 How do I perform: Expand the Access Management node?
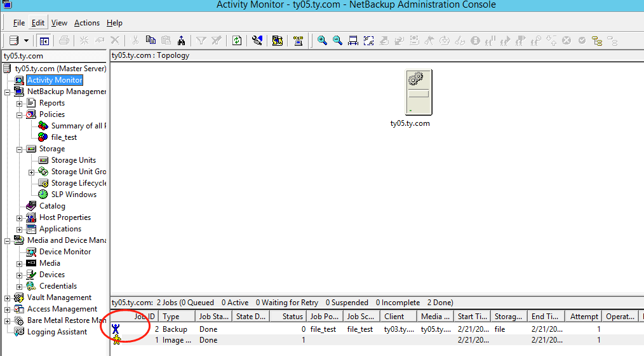(x=7, y=310)
